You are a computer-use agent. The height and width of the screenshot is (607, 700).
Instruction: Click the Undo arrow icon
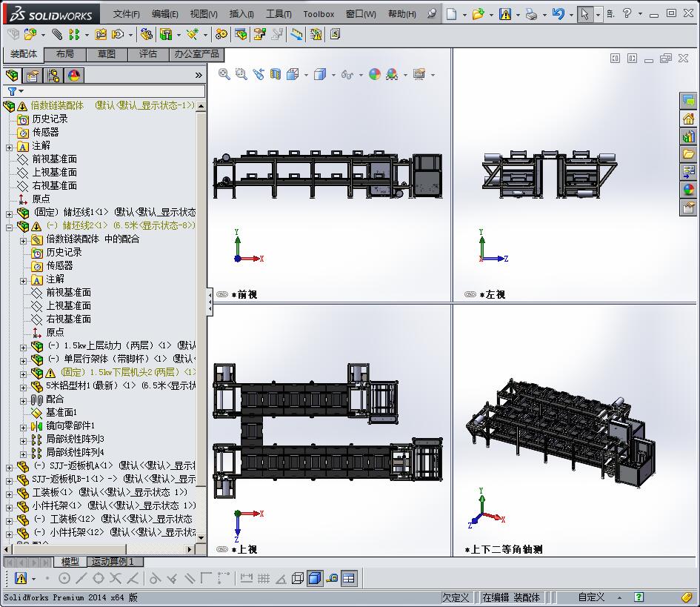[558, 14]
